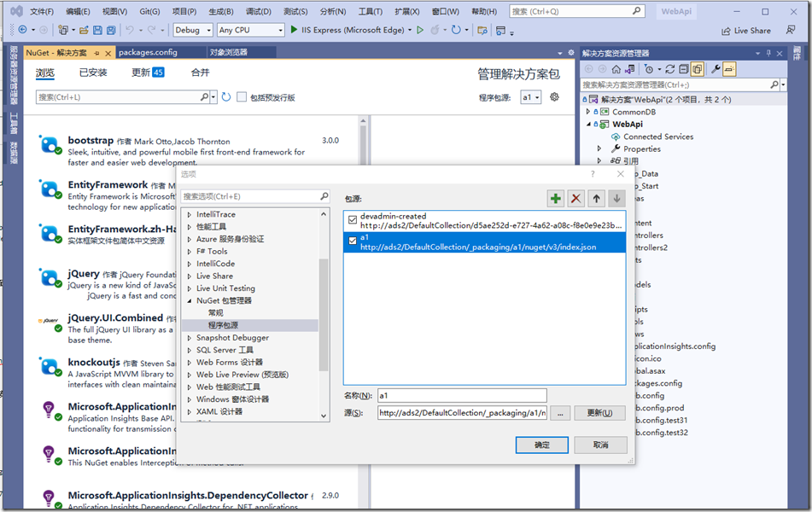Move the package source down
Viewport: 812px width, 512px height.
pos(616,198)
